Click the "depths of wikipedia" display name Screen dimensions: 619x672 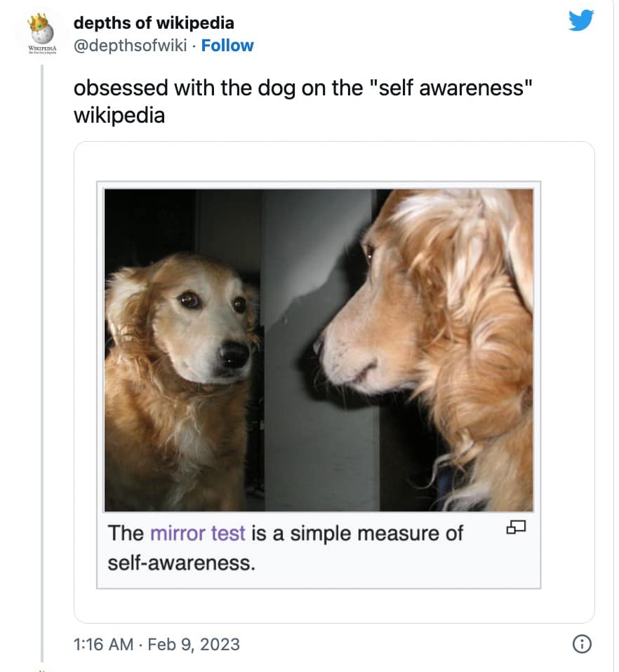pyautogui.click(x=154, y=23)
